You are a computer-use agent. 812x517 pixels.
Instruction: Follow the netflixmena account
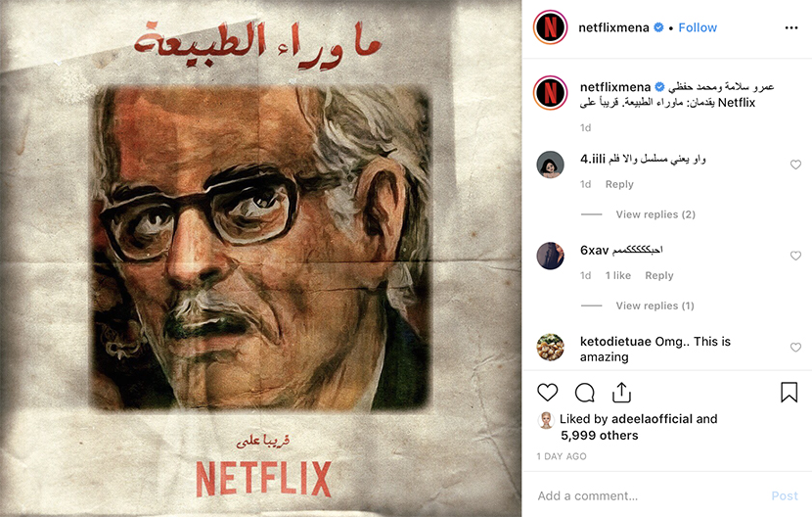[x=698, y=27]
